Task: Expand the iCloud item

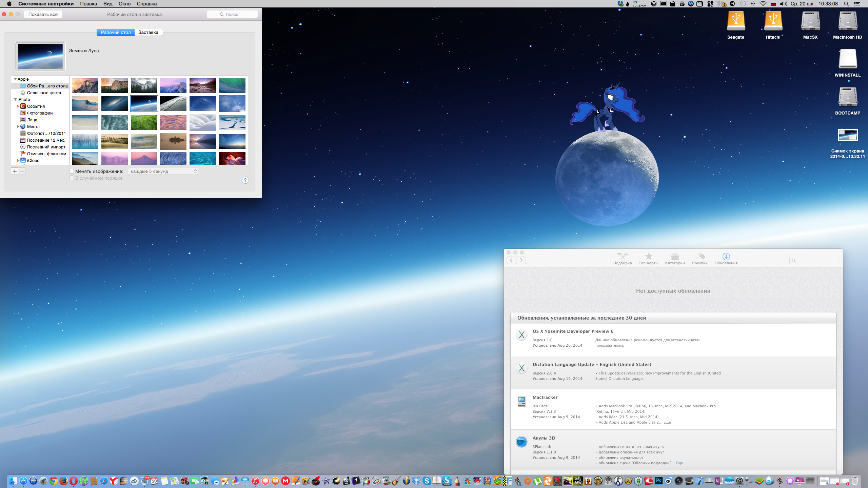Action: pyautogui.click(x=18, y=160)
